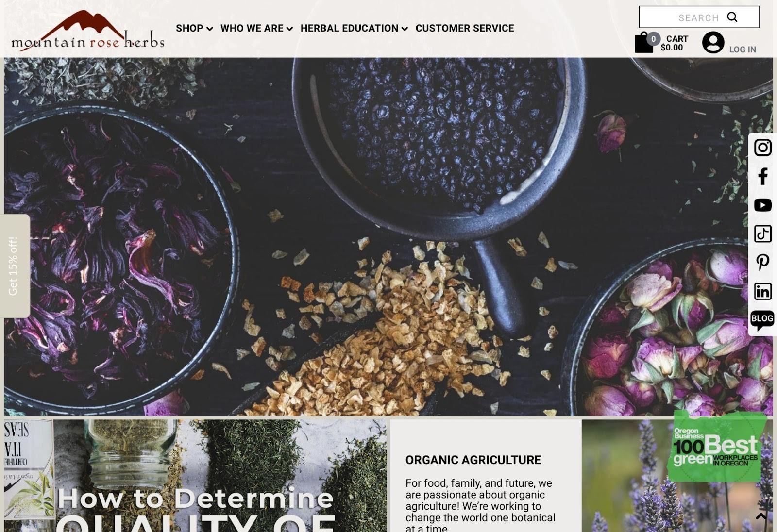Open the Instagram social link
Screen dimensions: 777x532
[x=762, y=148]
